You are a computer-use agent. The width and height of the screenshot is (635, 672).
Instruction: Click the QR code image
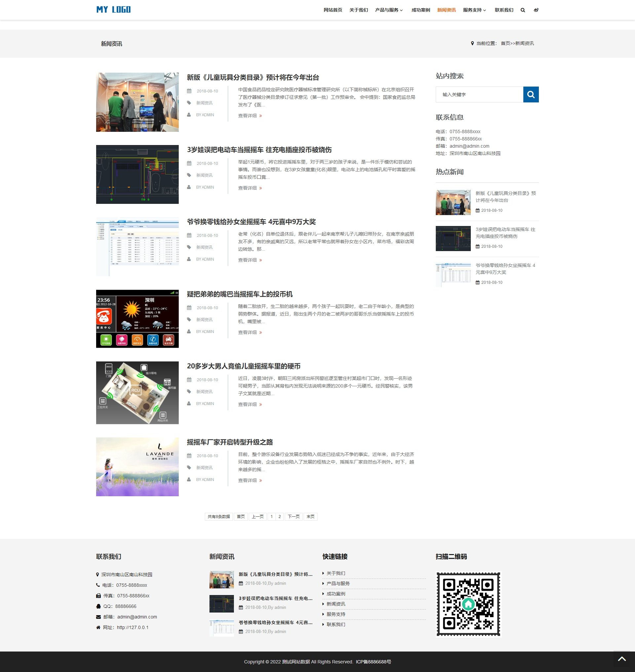(x=468, y=604)
